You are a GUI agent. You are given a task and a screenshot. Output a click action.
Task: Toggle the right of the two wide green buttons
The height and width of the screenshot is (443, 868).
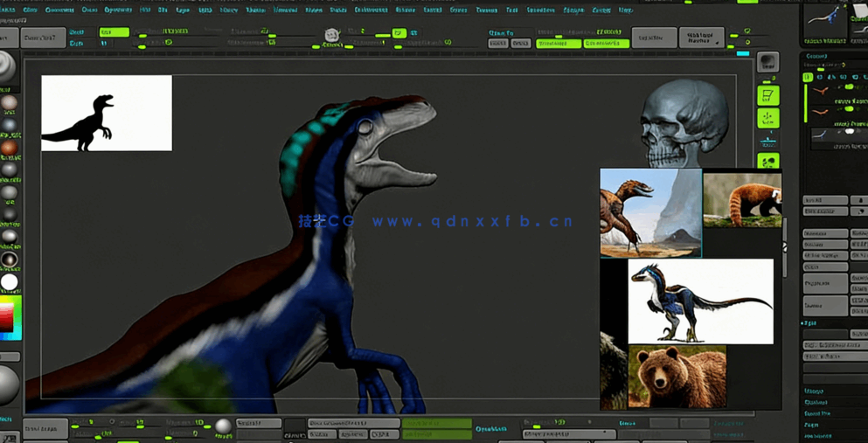point(606,43)
